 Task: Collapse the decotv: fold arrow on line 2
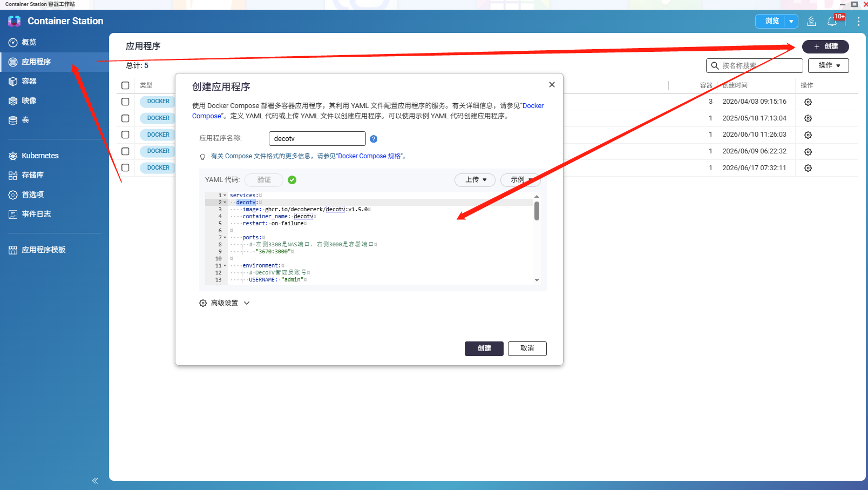[x=225, y=203]
